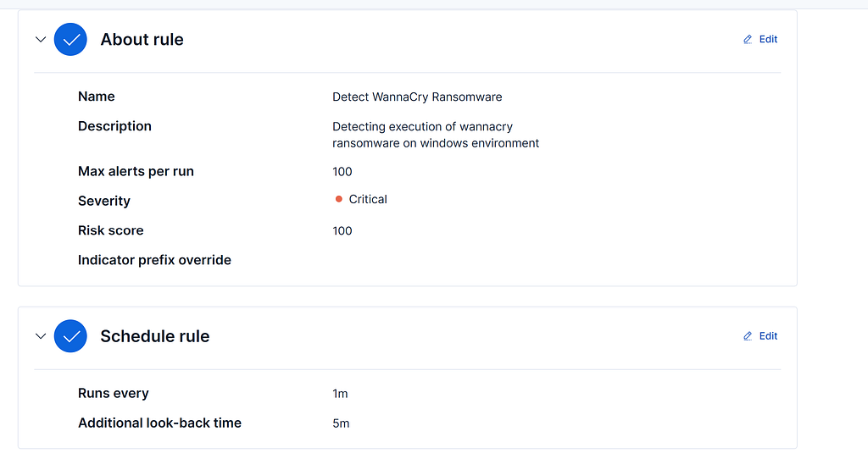Viewport: 868px width, 459px height.
Task: Click the look-back time 5m value
Action: pyautogui.click(x=341, y=423)
